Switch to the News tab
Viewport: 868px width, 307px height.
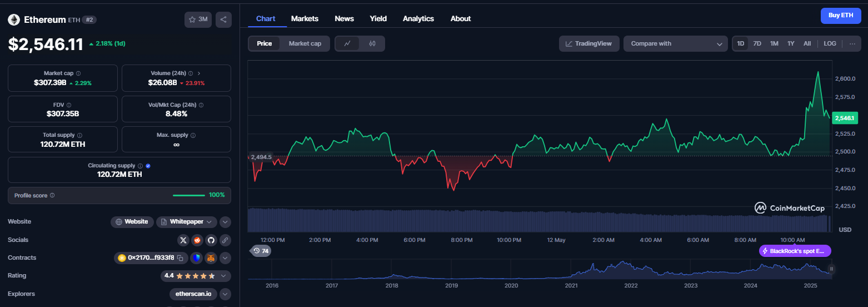click(344, 18)
